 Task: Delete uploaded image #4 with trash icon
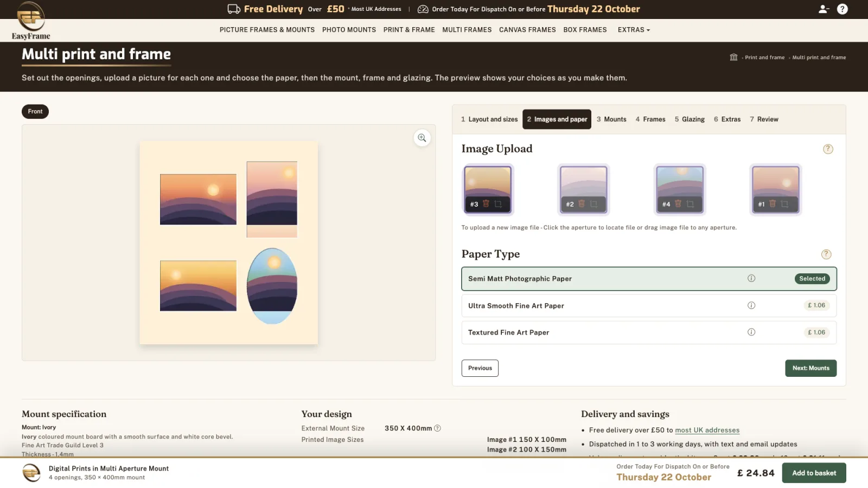click(678, 204)
